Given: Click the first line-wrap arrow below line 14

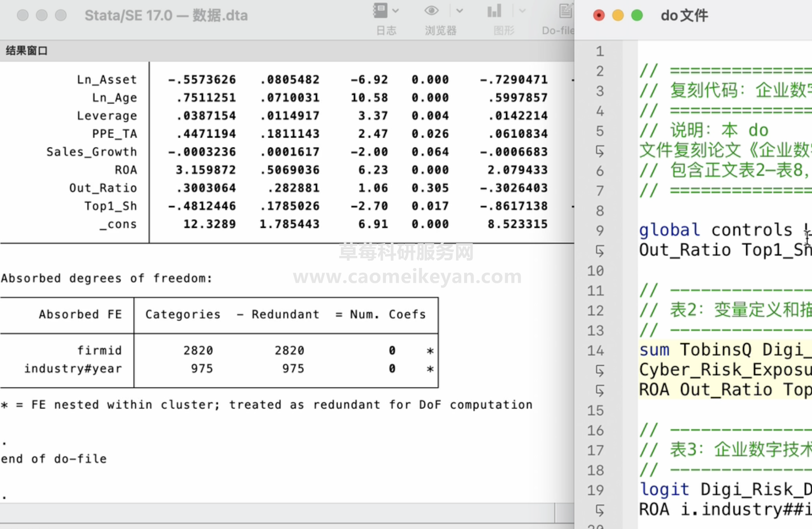Looking at the screenshot, I should [600, 370].
